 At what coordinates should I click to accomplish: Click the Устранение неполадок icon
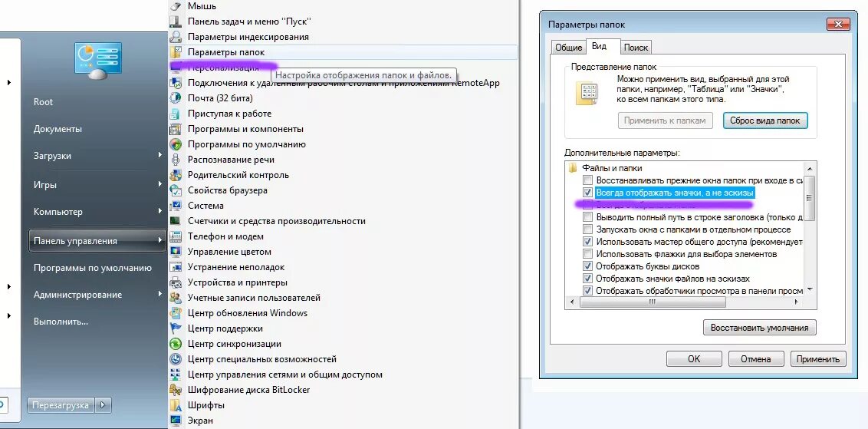pyautogui.click(x=176, y=267)
